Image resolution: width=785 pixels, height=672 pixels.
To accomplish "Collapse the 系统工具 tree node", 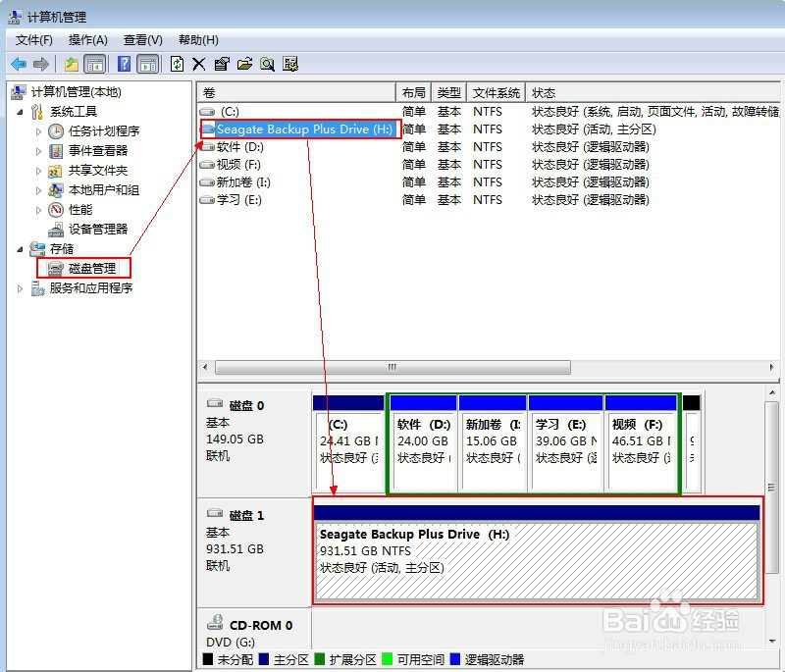I will [x=20, y=112].
